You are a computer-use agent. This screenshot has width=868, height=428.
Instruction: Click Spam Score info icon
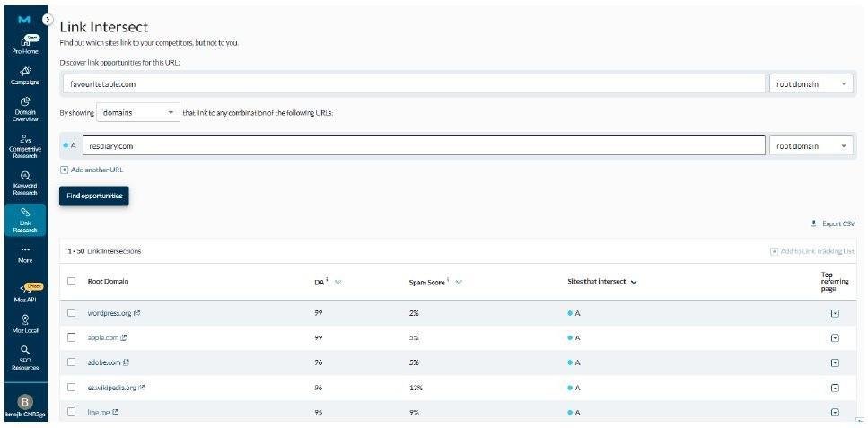[x=448, y=280]
